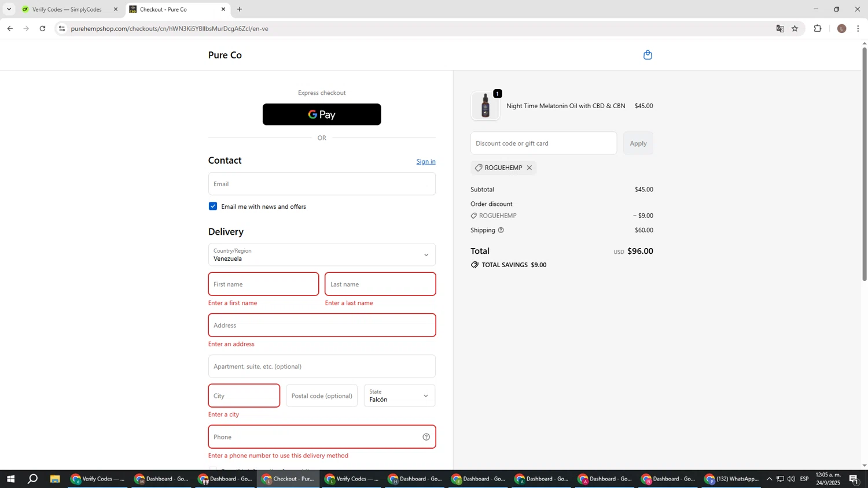The height and width of the screenshot is (488, 868).
Task: Open the tab search dropdown arrow
Action: [9, 9]
